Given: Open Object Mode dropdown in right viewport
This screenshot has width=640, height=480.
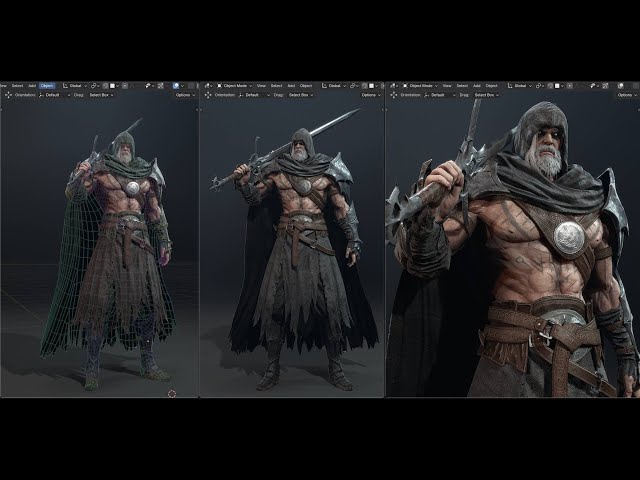Looking at the screenshot, I should click(420, 86).
